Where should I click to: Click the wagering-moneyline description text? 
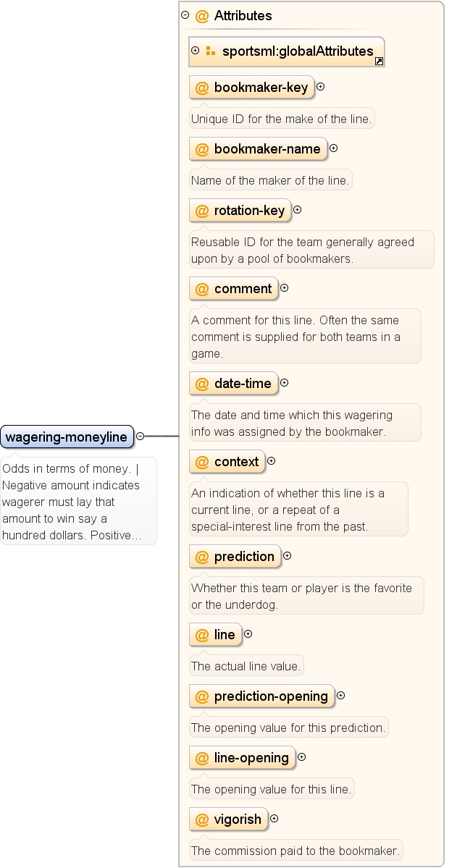point(78,502)
